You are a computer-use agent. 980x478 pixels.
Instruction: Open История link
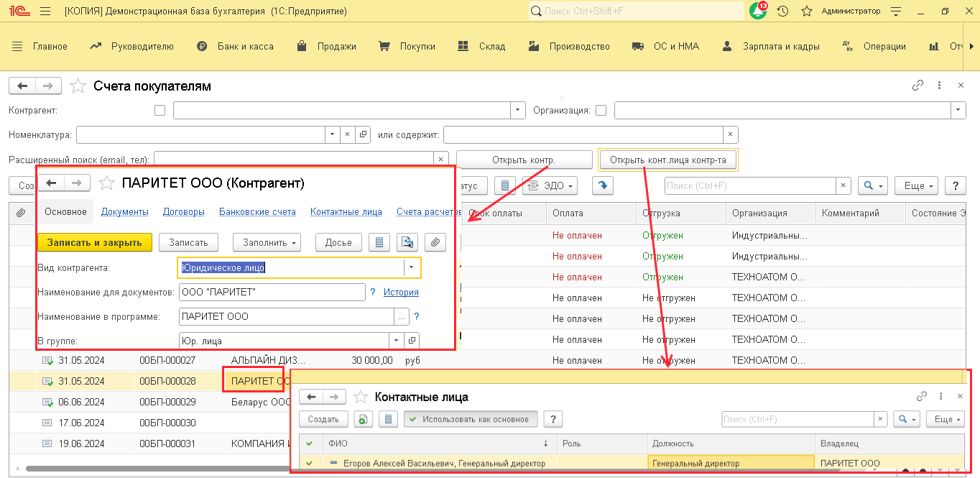pos(401,293)
